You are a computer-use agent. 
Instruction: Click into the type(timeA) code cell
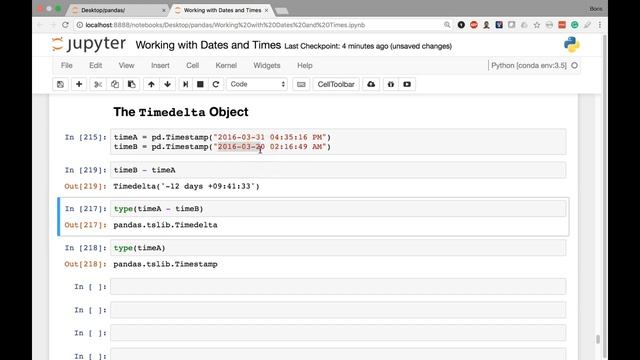click(x=338, y=248)
